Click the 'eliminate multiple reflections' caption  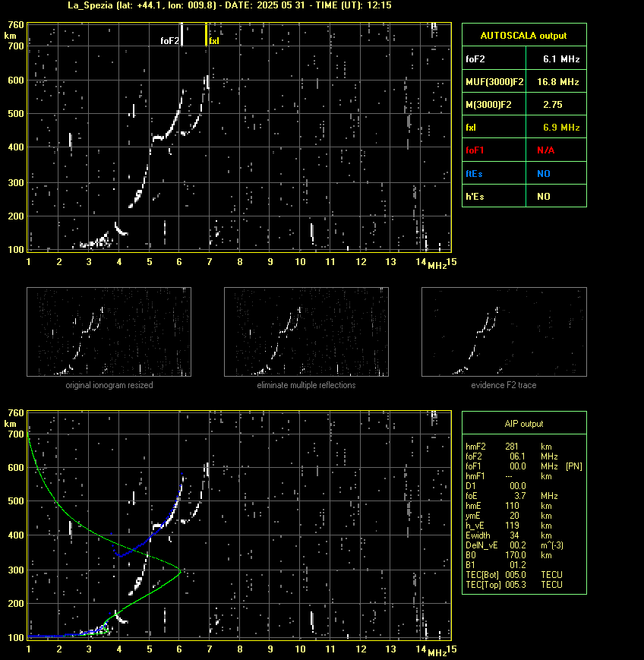click(x=306, y=385)
